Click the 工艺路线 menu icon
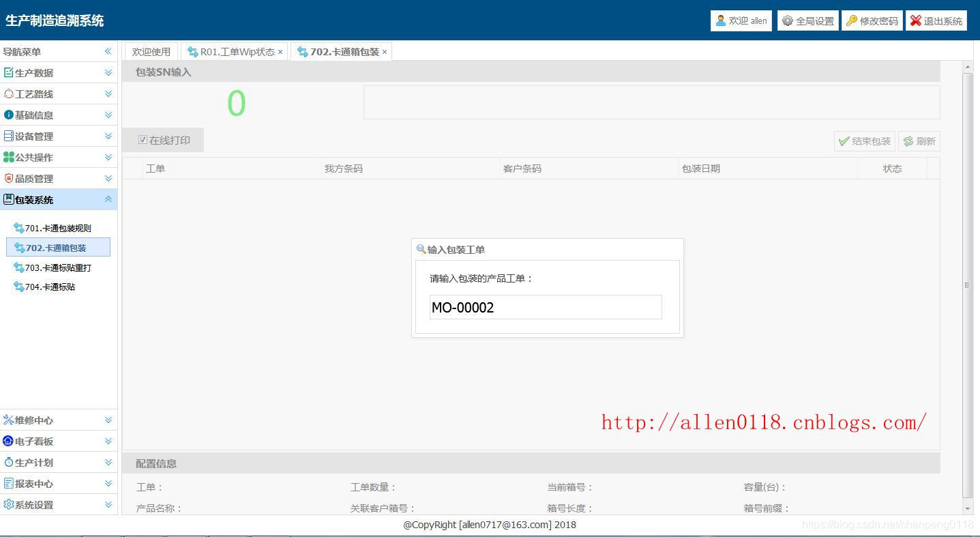The height and width of the screenshot is (537, 980). [9, 93]
